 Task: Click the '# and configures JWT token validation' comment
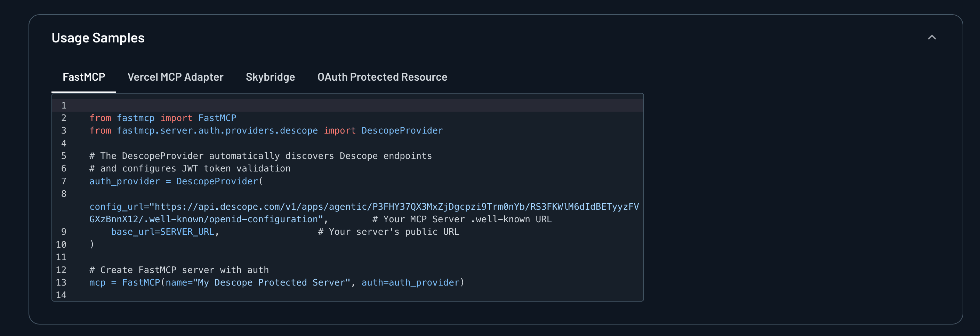click(190, 169)
